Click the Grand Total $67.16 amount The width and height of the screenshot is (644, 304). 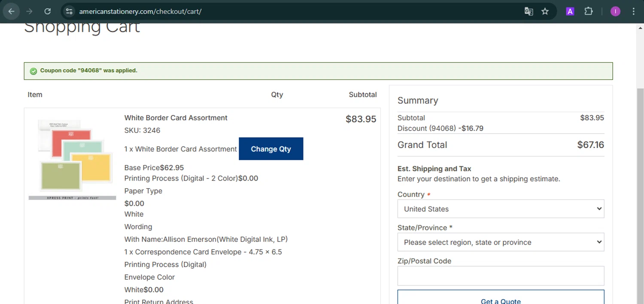coord(590,145)
